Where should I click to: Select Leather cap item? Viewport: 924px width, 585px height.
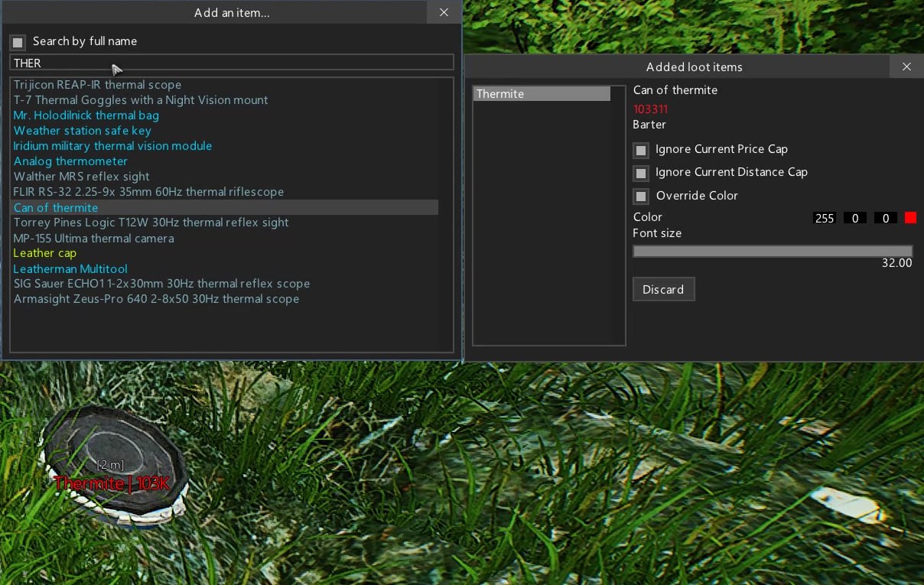pos(45,253)
